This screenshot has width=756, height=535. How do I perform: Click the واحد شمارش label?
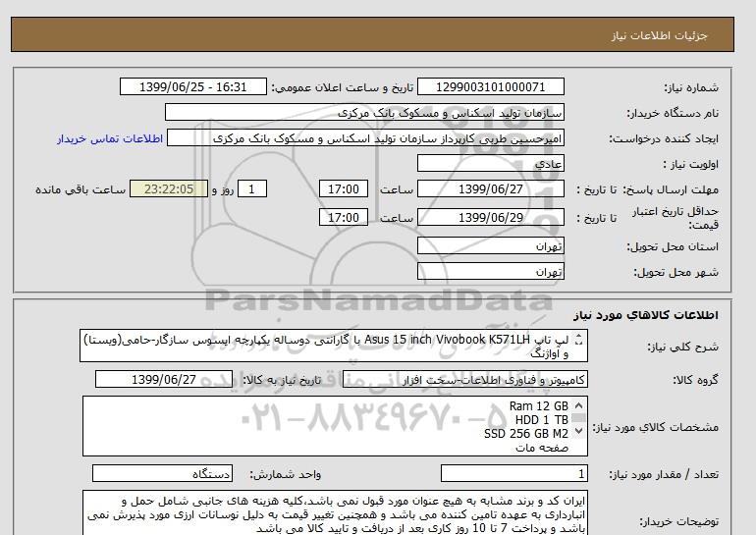285,475
